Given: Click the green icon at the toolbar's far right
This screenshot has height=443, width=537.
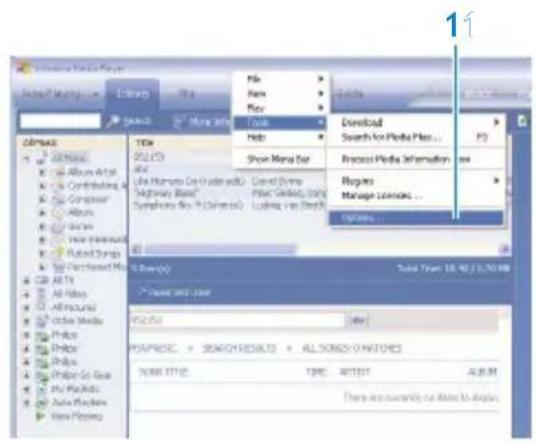Looking at the screenshot, I should (522, 121).
